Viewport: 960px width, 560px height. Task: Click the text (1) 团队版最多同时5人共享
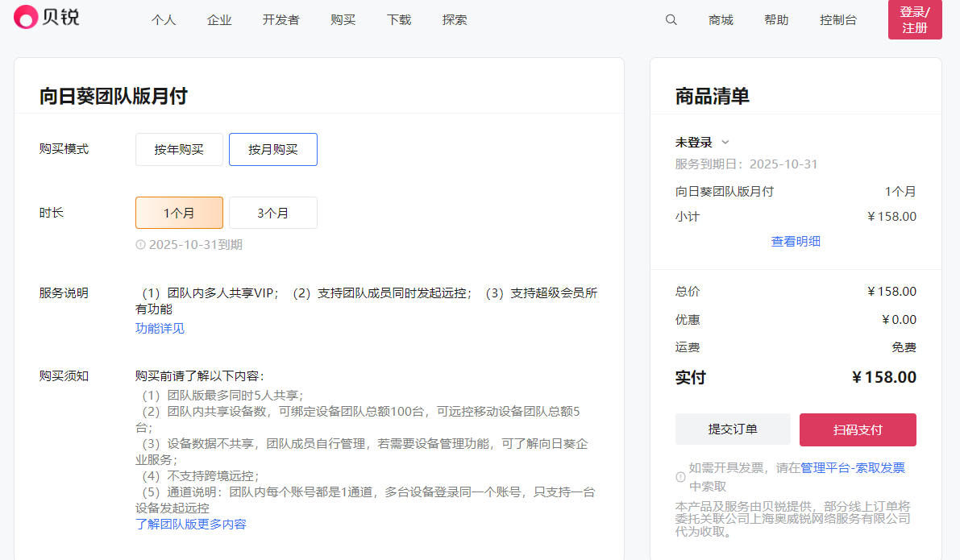222,396
